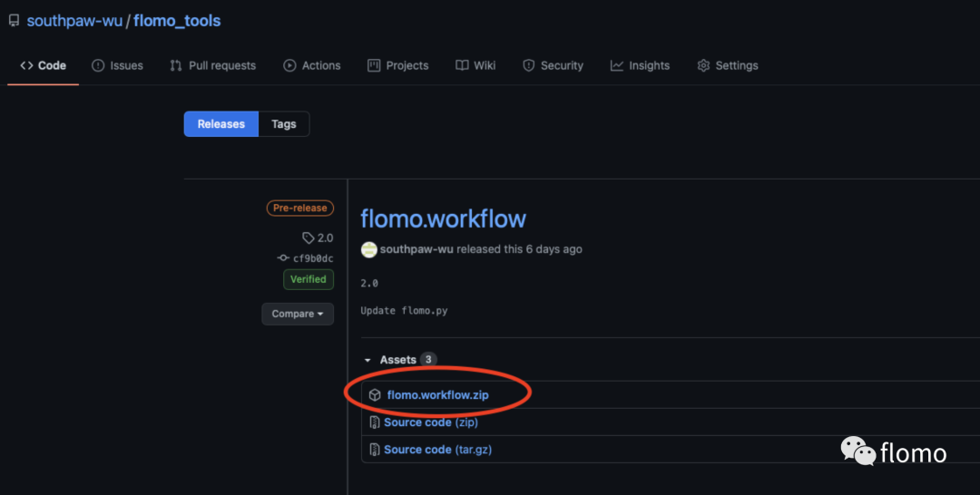Open the Issues tab
This screenshot has height=495, width=980.
pyautogui.click(x=117, y=65)
